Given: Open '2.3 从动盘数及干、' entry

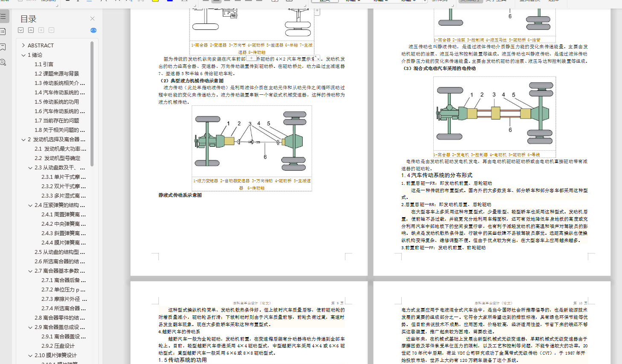Looking at the screenshot, I should point(60,168).
